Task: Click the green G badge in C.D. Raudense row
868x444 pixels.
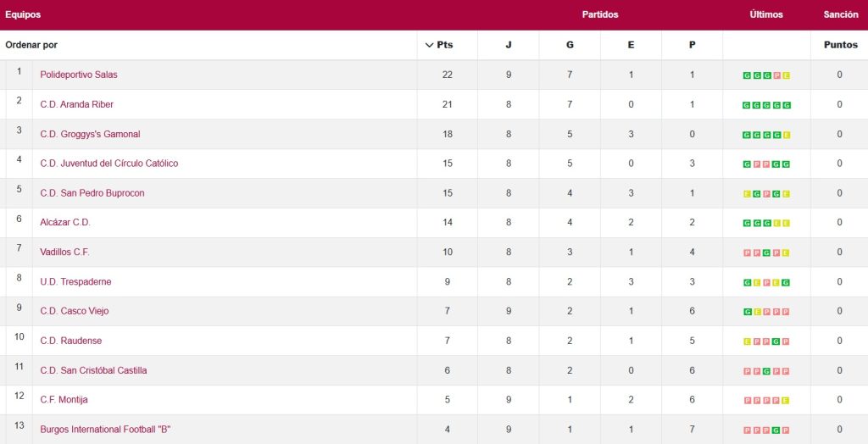Action: tap(776, 341)
